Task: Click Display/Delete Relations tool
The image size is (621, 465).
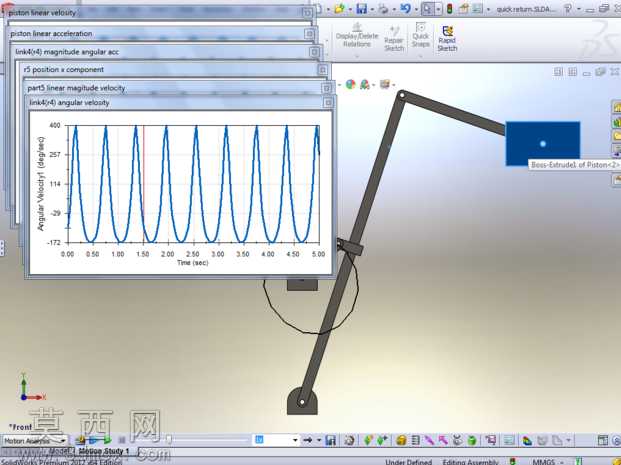Action: pos(357,35)
